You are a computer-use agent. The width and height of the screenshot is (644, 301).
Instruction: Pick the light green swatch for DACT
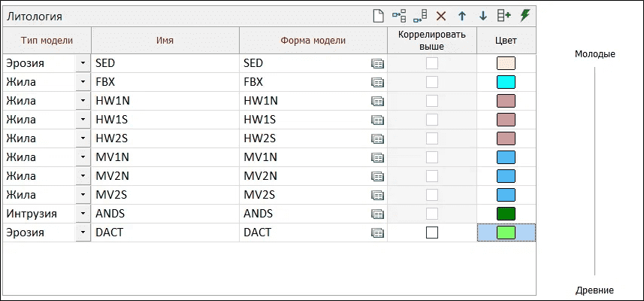point(506,233)
